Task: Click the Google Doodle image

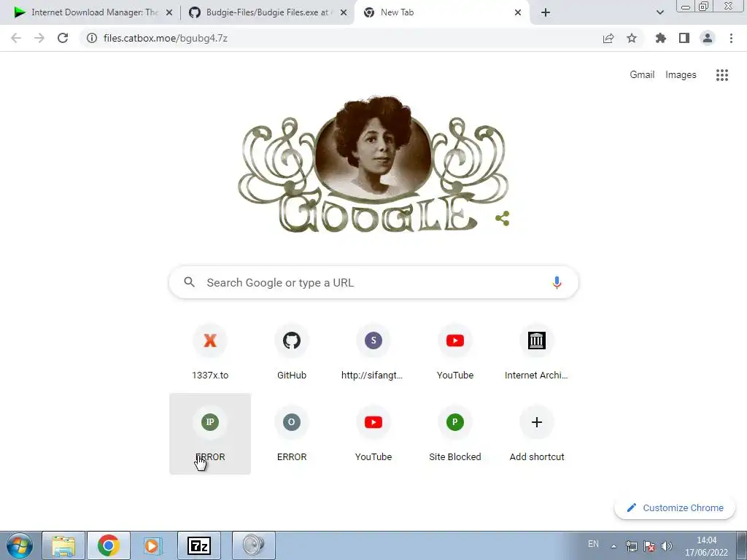Action: click(x=373, y=164)
